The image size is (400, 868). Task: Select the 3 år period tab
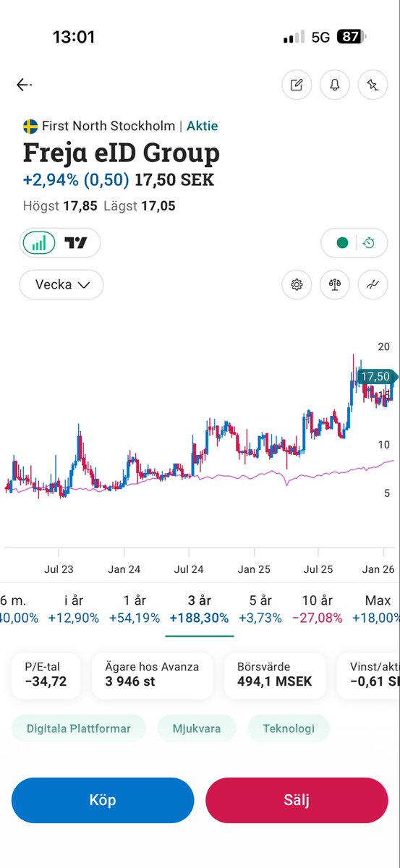[199, 609]
